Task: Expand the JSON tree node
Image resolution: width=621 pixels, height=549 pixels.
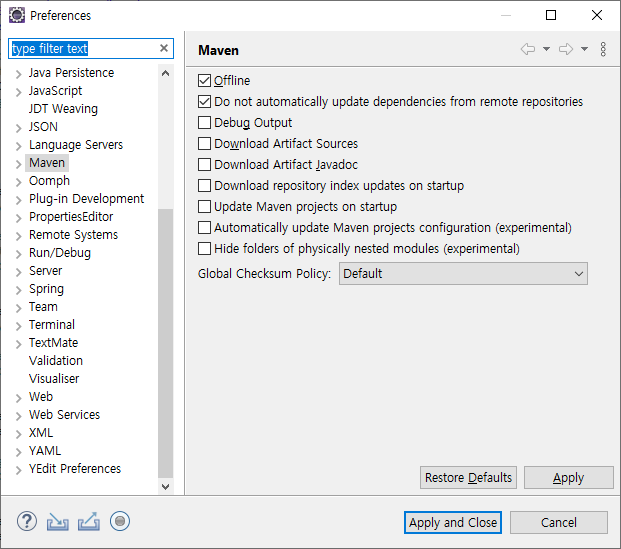Action: coord(18,128)
